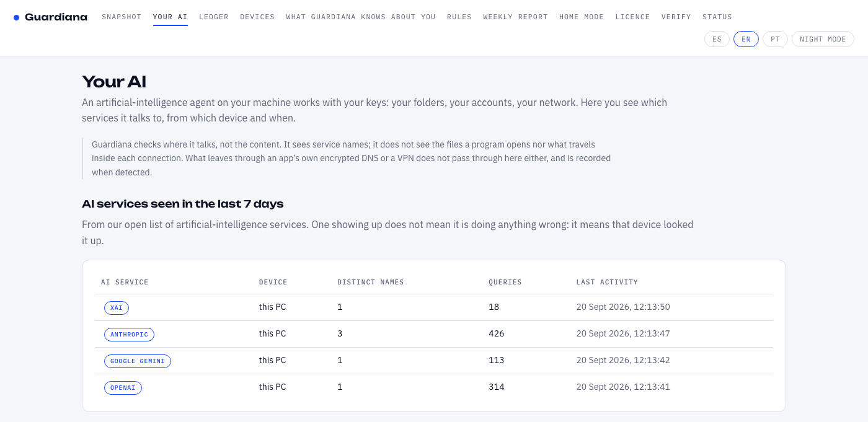This screenshot has height=422, width=868.
Task: Click the Queries column header
Action: click(x=505, y=282)
